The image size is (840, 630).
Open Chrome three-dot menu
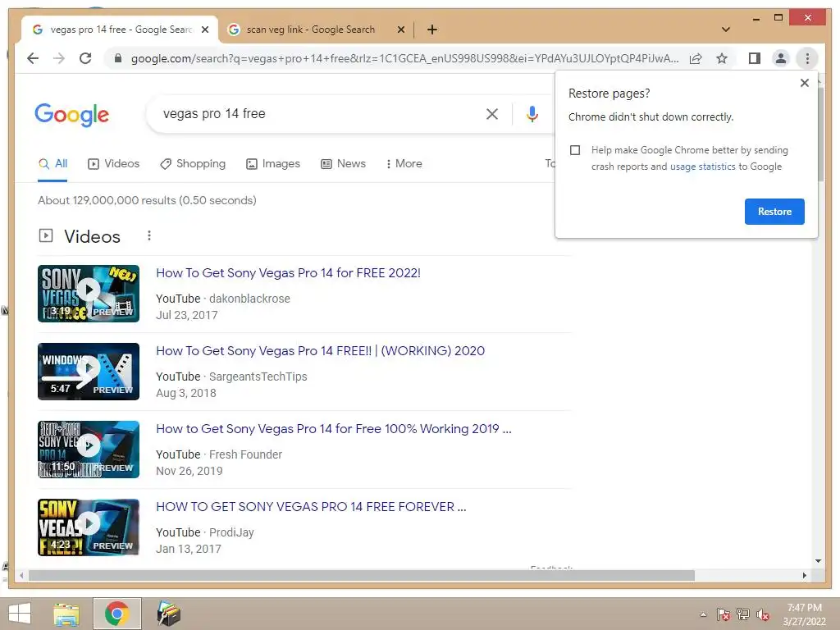pyautogui.click(x=807, y=58)
